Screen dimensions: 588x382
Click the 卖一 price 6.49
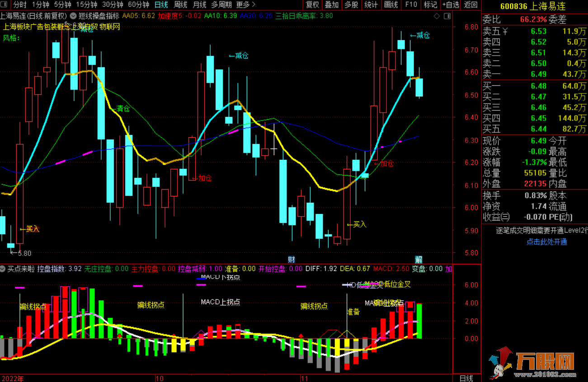[539, 74]
